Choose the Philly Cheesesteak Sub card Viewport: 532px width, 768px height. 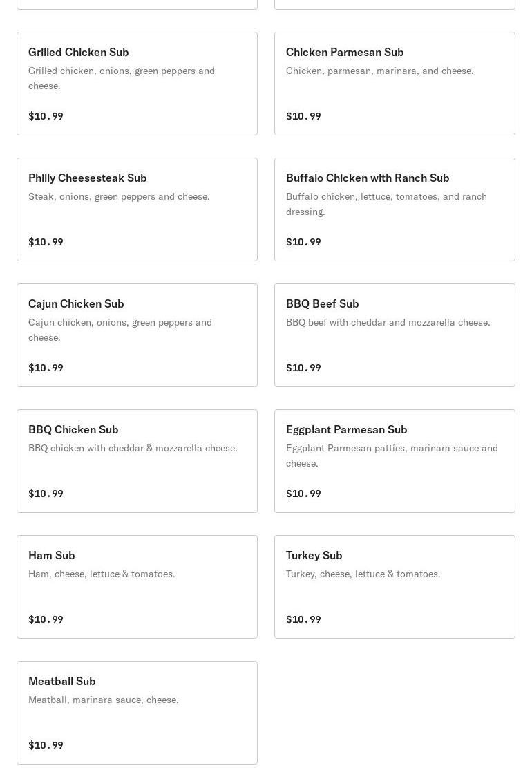[137, 209]
